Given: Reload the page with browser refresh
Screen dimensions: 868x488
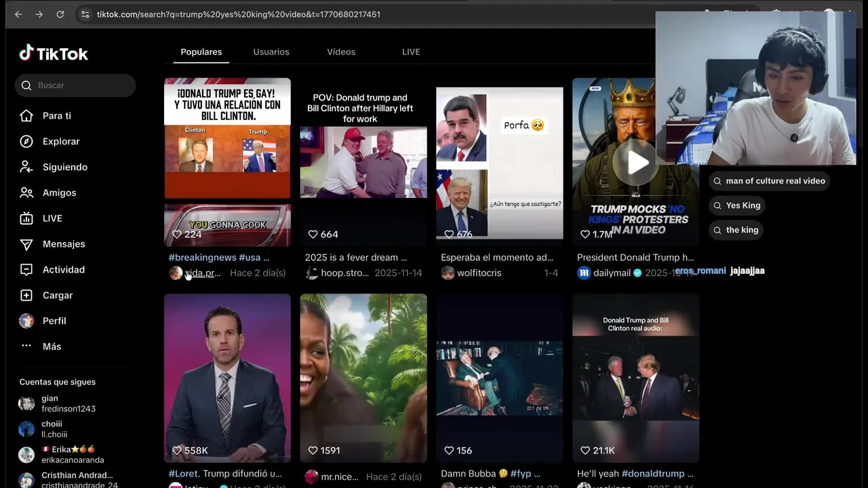Looking at the screenshot, I should tap(60, 14).
